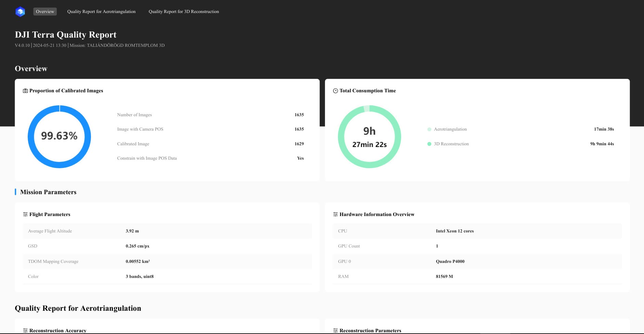Click the 9h 27min 22s time donut chart

point(369,136)
